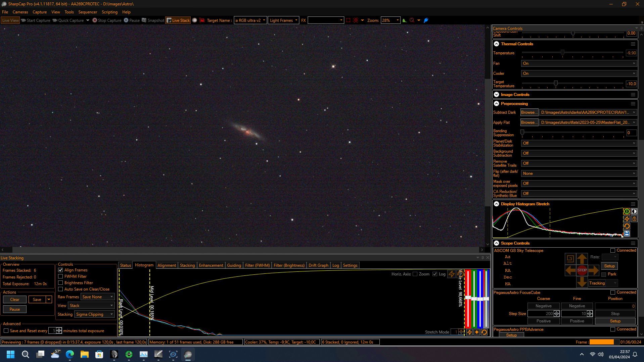Click the blue plug icon in toolbar
This screenshot has height=362, width=644.
click(x=426, y=20)
